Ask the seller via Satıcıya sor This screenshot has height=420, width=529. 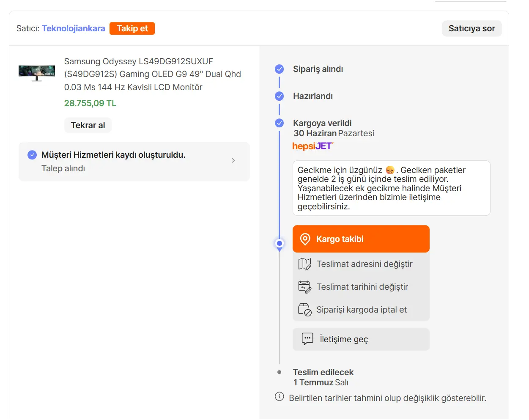[471, 28]
